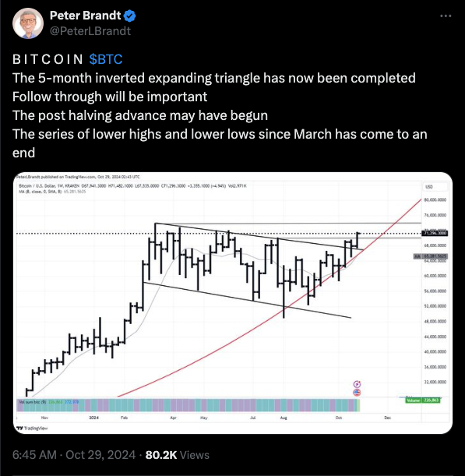The image size is (465, 476).
Task: Click the US flag event icon
Action: [357, 392]
